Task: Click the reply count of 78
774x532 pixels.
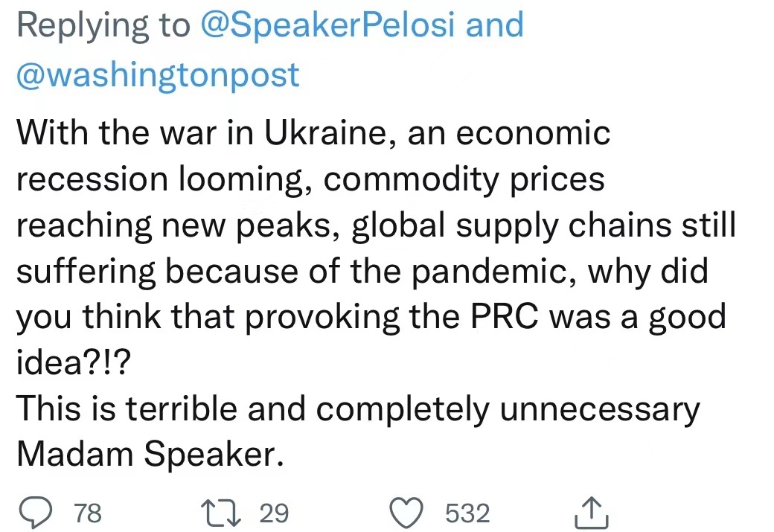Action: pos(89,513)
